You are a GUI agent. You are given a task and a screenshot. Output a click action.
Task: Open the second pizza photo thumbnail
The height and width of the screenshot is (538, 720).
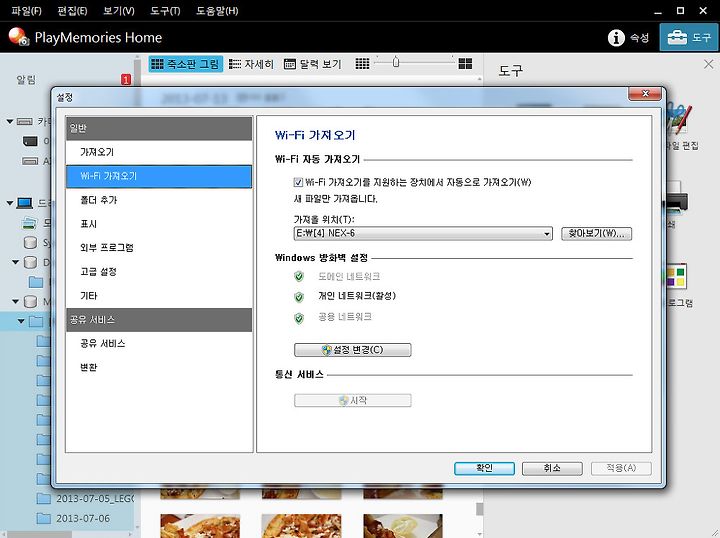click(301, 526)
